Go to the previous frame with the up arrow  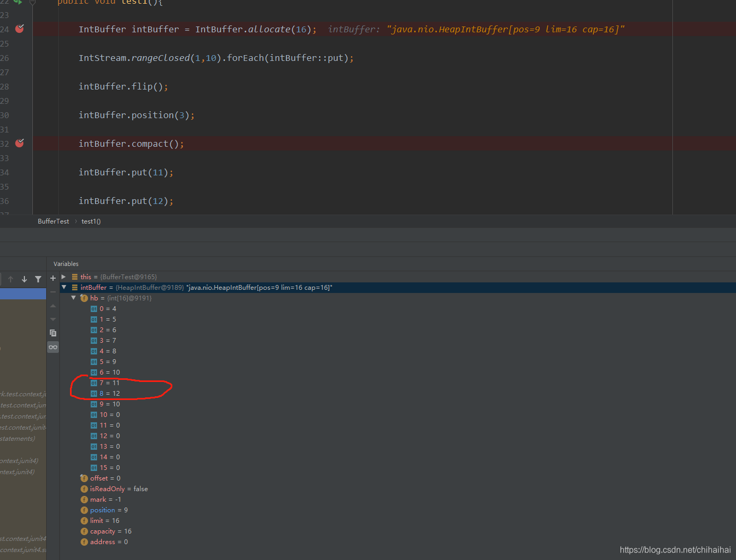[11, 279]
